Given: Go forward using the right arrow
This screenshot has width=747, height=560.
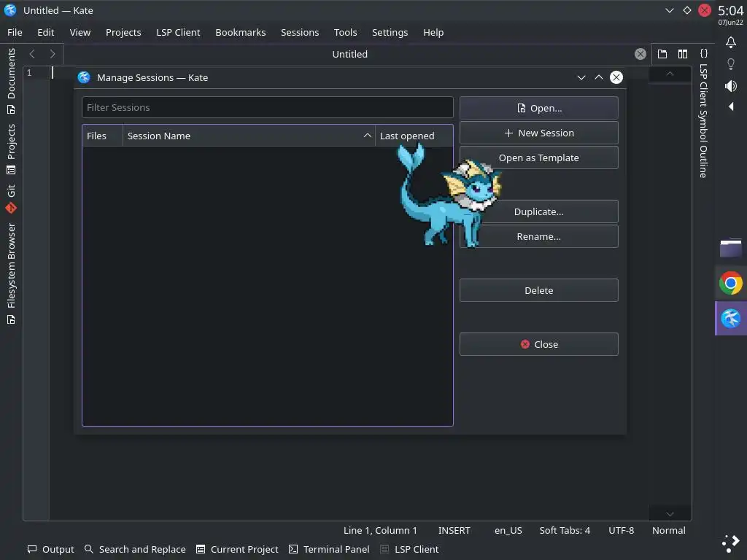Looking at the screenshot, I should pyautogui.click(x=53, y=54).
